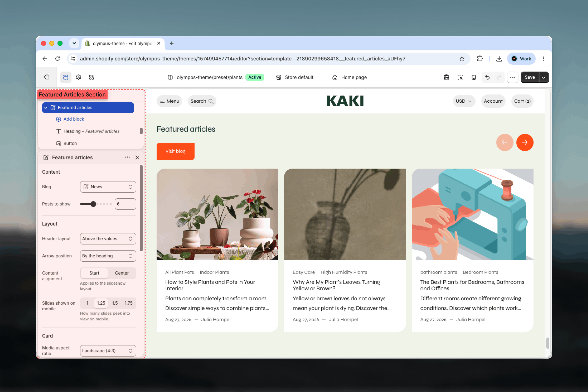The image size is (588, 392).
Task: Click the Save button
Action: coord(530,77)
